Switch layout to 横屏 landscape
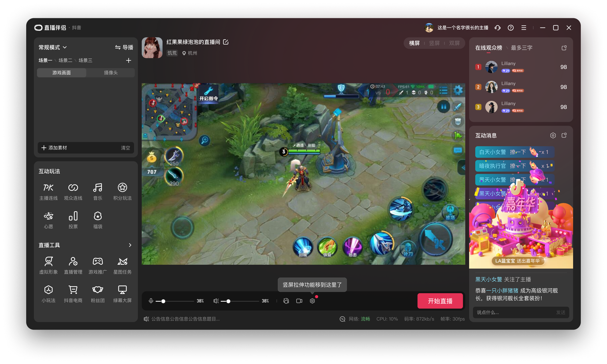 tap(414, 43)
